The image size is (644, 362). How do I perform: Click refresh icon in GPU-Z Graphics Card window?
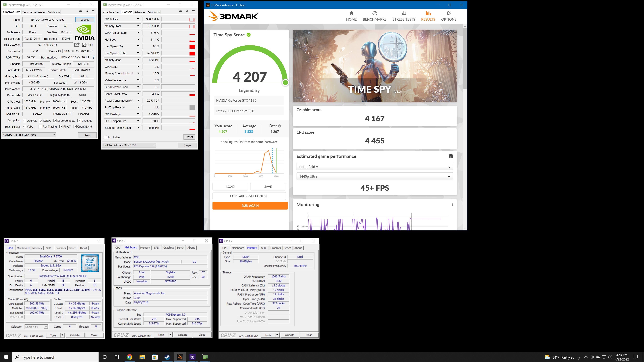87,12
